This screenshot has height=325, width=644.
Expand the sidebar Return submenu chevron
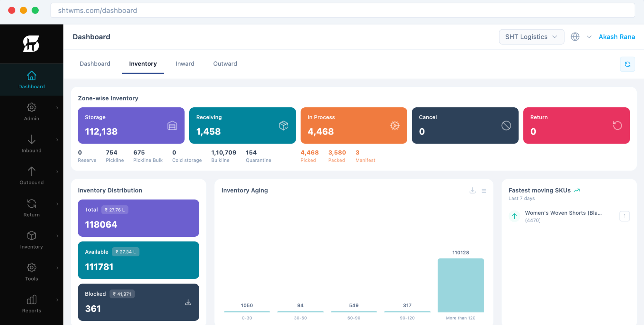(57, 204)
